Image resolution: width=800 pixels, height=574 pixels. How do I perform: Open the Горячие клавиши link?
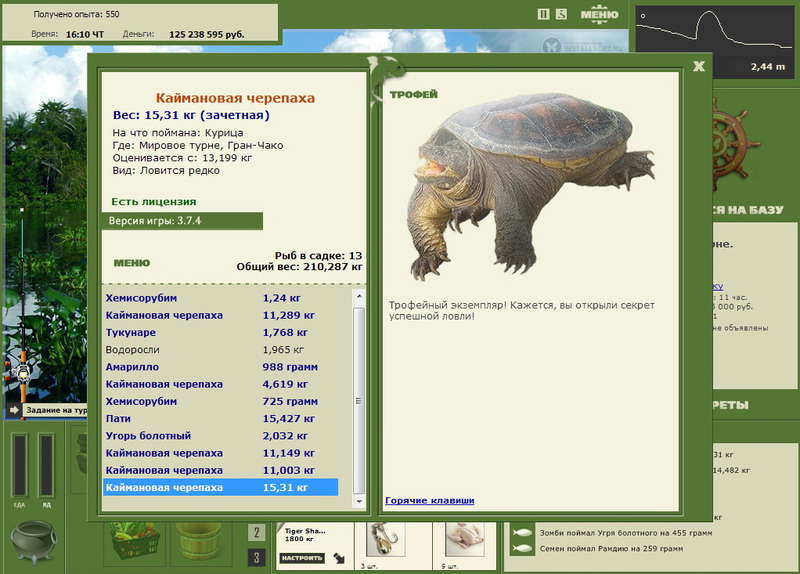(x=430, y=501)
